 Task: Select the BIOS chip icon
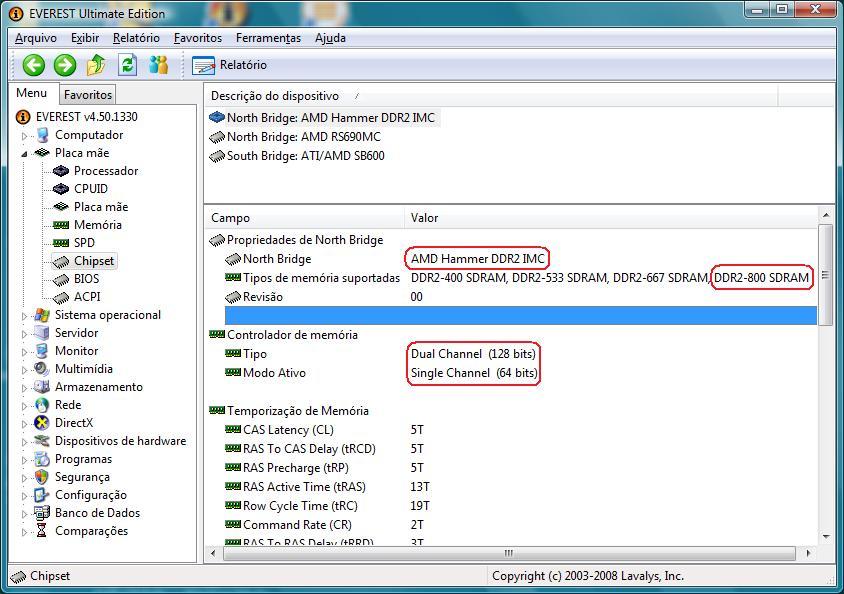pos(61,279)
